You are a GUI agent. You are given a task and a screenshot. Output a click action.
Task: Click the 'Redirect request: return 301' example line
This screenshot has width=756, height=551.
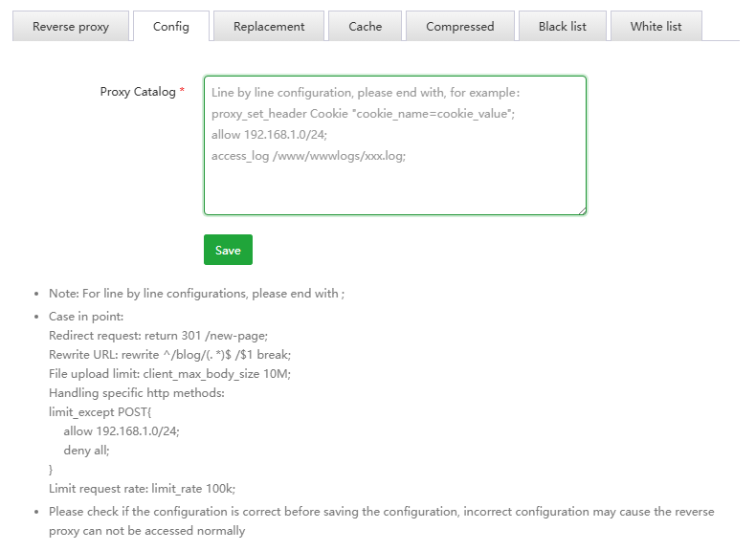(x=158, y=336)
